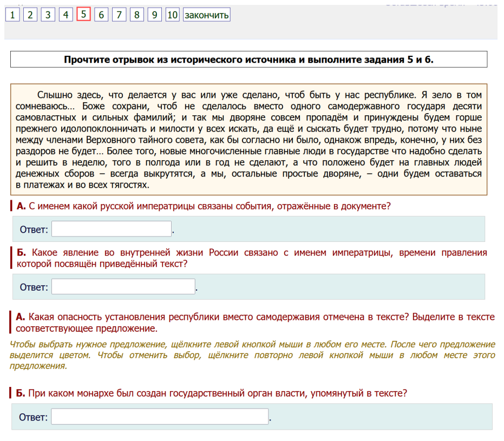Select sentence starting with «Более того»

271,151
